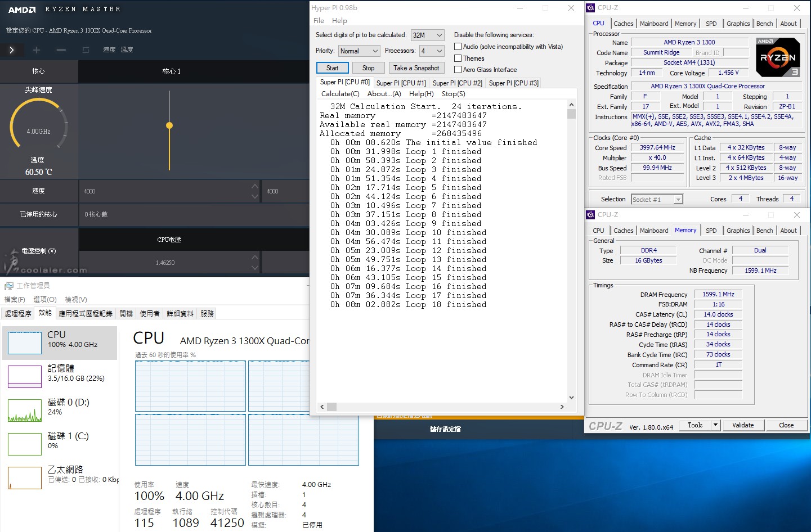Decrease CPU電壓 value with down arrow
Screen dimensions: 811x532
click(255, 268)
